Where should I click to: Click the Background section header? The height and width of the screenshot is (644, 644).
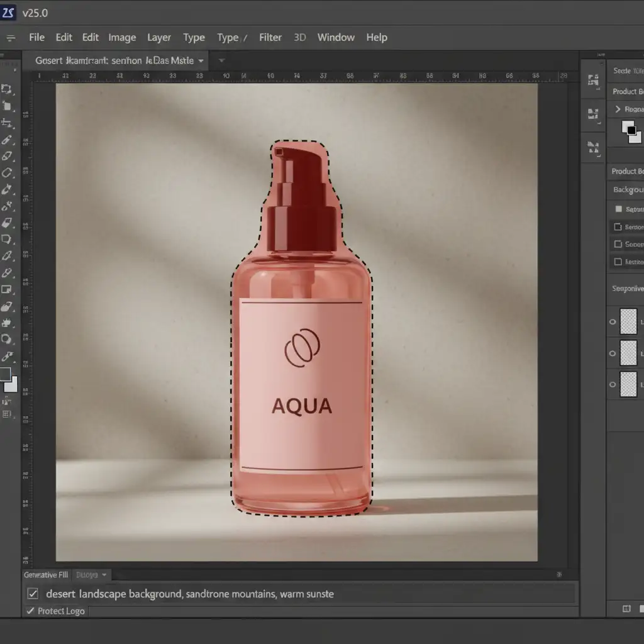(x=628, y=190)
